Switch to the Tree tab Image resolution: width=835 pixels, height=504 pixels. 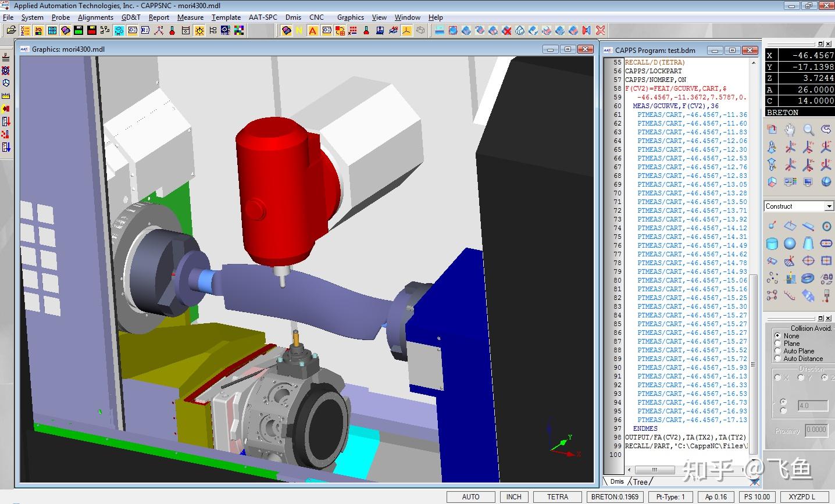640,481
